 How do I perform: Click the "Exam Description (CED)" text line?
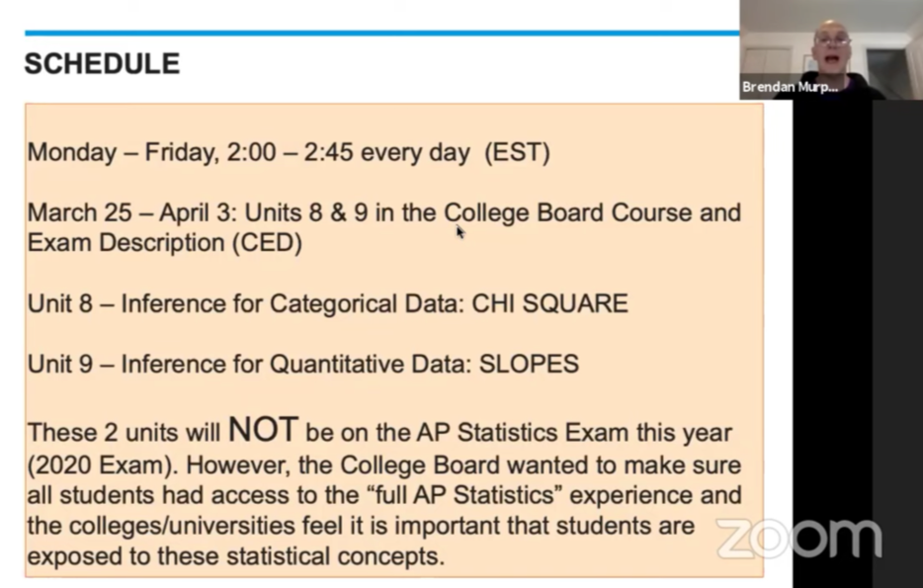point(165,242)
